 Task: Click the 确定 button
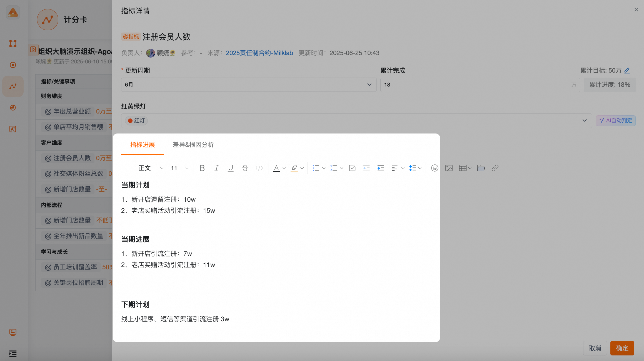tap(622, 348)
